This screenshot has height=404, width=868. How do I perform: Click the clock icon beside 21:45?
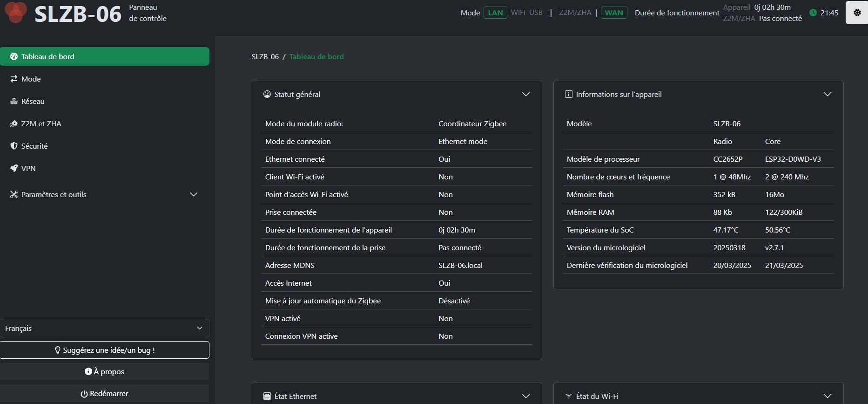coord(813,13)
